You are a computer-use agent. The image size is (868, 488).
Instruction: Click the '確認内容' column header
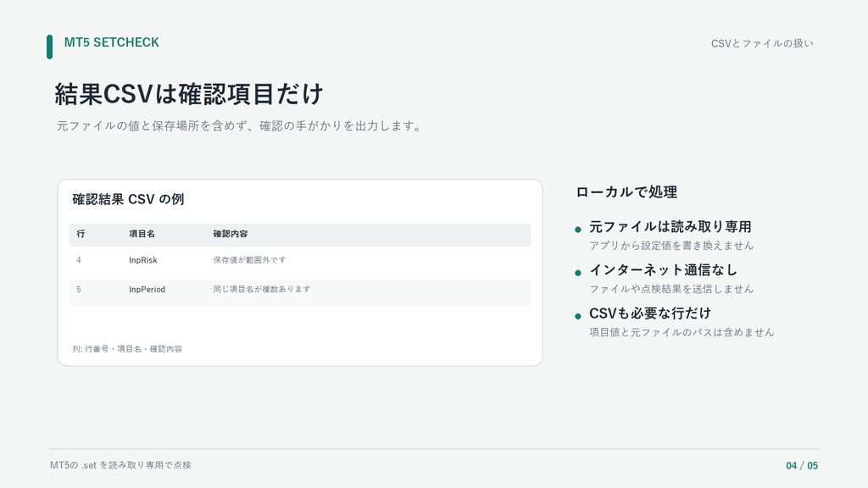coord(231,234)
